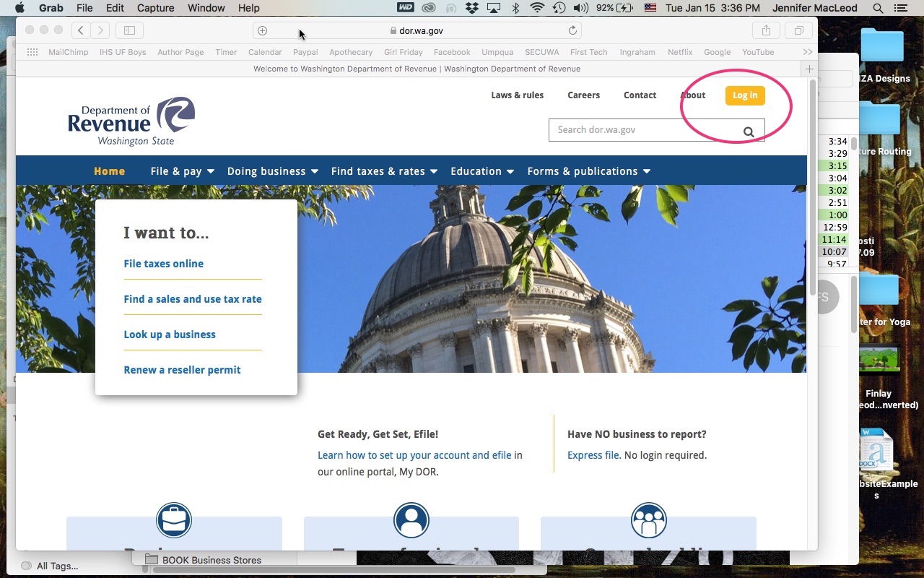The image size is (924, 578).
Task: Open the Help menu
Action: [248, 8]
